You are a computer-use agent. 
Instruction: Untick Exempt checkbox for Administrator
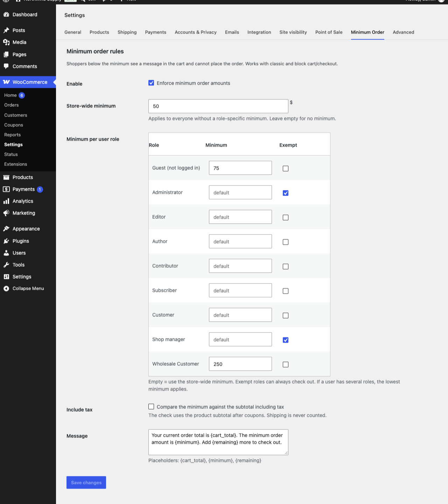coord(286,193)
